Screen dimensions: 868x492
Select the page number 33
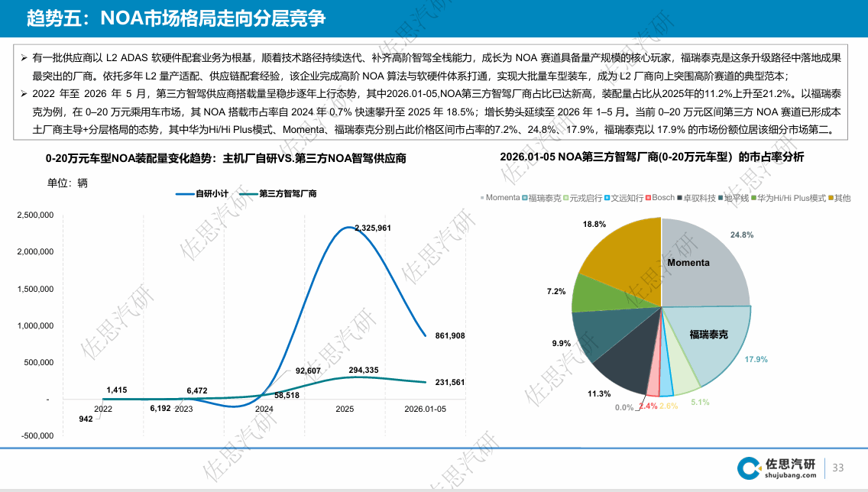pyautogui.click(x=838, y=468)
